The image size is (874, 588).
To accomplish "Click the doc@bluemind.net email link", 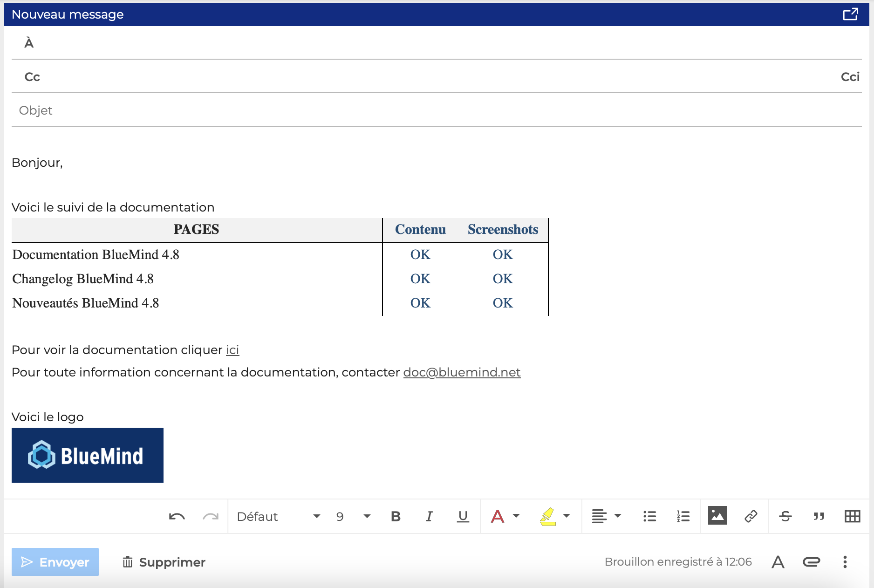I will [x=462, y=372].
